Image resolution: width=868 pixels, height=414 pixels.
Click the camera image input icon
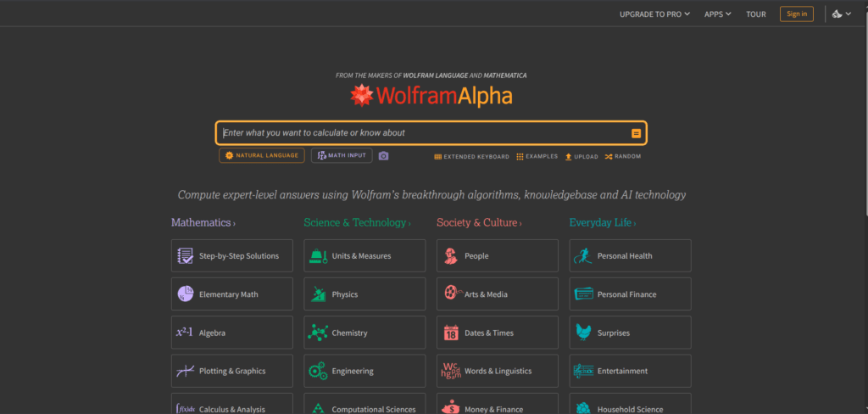coord(384,156)
